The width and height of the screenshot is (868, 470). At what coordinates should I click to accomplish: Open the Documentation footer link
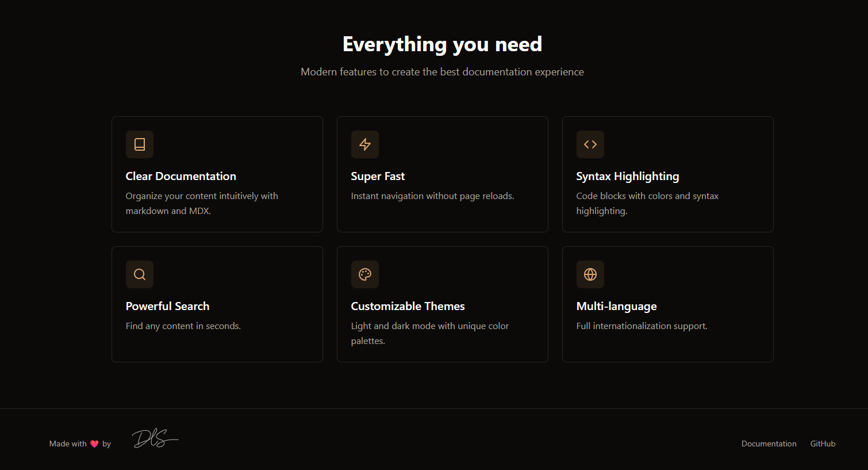click(x=769, y=444)
